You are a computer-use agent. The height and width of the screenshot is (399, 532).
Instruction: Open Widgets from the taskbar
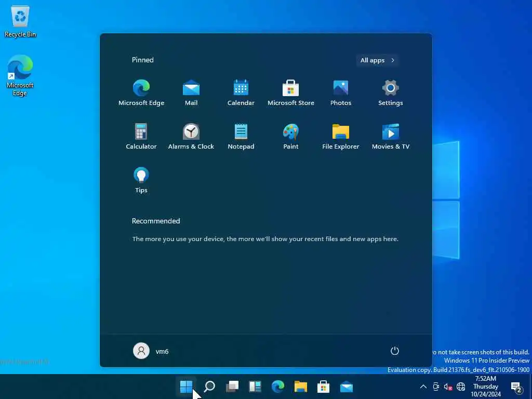point(255,387)
